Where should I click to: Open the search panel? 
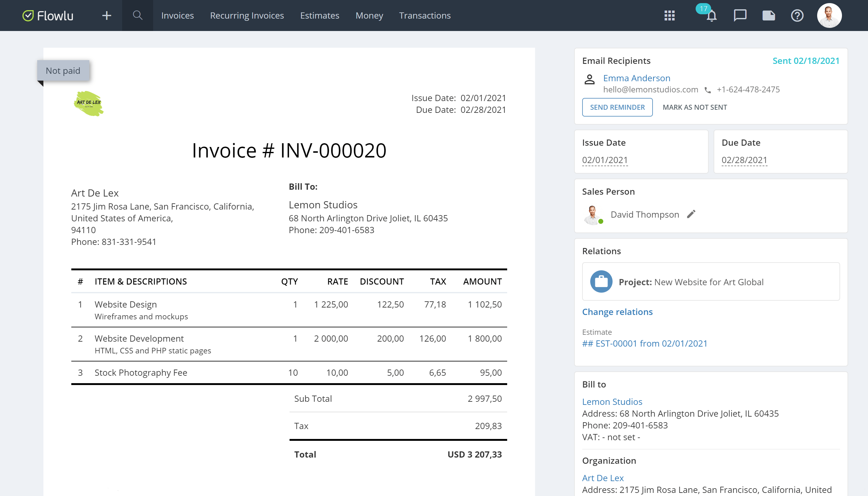click(137, 15)
